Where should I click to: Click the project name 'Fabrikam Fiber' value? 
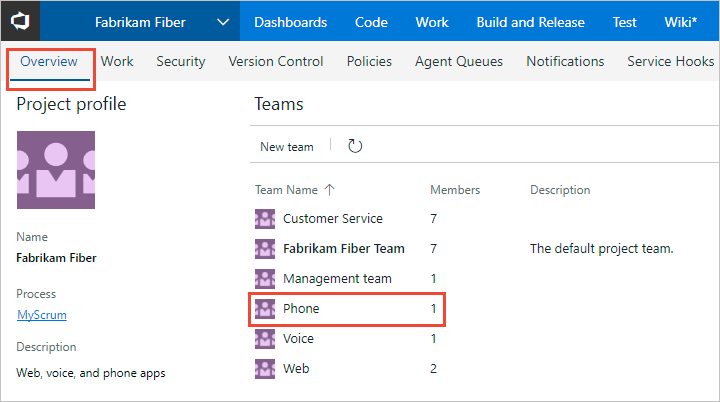pos(56,258)
